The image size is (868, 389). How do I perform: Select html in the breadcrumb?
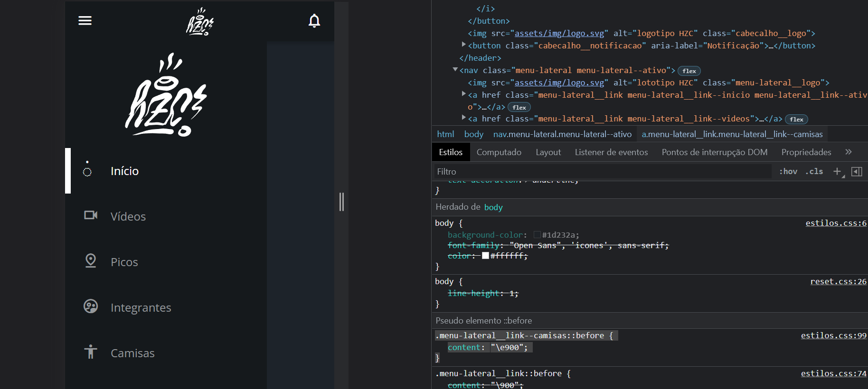[445, 134]
